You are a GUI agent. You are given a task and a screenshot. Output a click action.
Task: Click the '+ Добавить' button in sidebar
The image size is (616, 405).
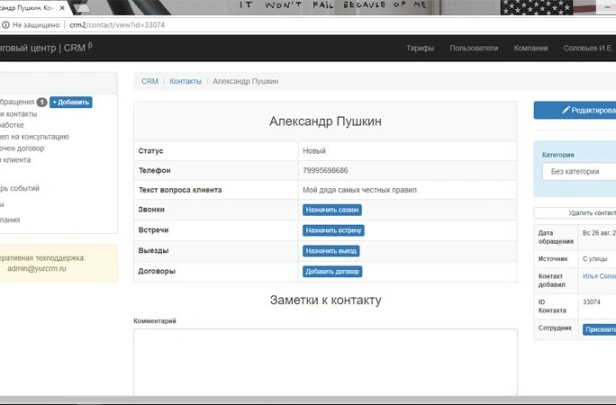click(x=71, y=102)
